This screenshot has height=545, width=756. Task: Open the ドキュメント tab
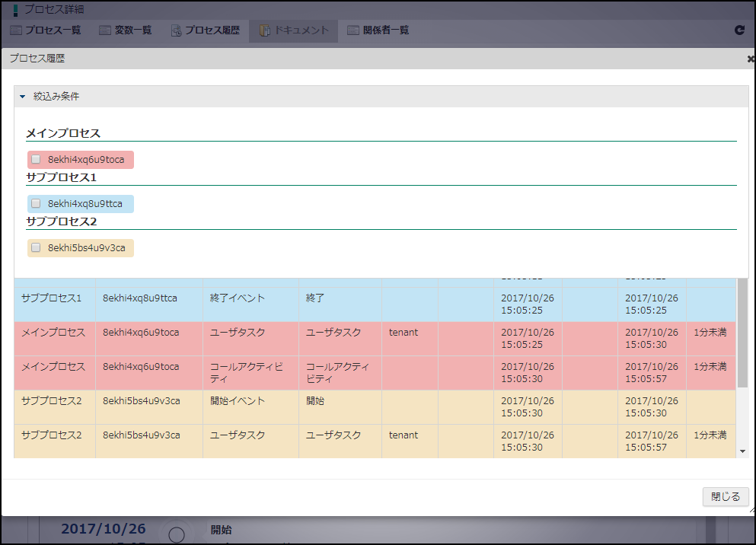[294, 30]
